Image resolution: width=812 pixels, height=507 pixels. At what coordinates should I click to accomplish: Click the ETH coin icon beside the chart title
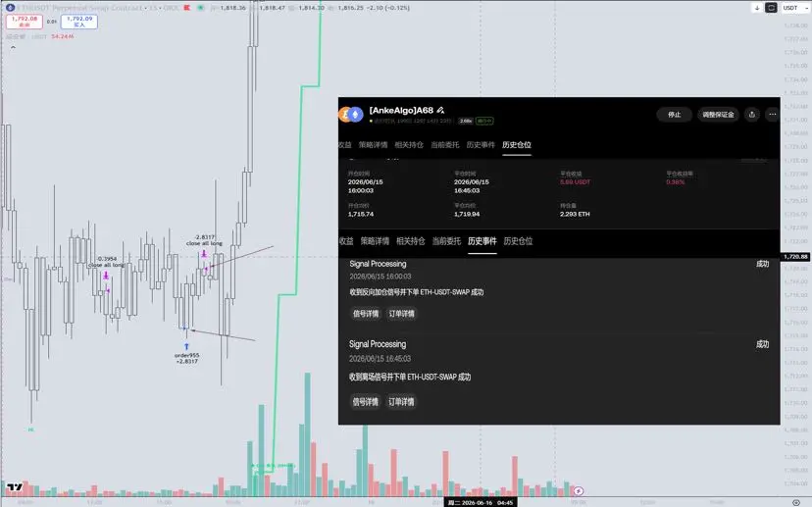10,8
